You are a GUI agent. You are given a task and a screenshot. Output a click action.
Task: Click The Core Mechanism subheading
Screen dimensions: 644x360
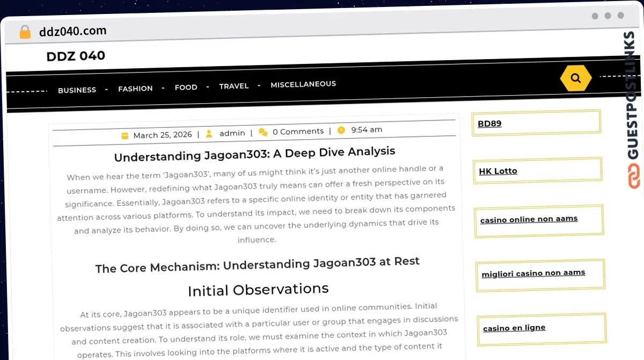pyautogui.click(x=258, y=264)
